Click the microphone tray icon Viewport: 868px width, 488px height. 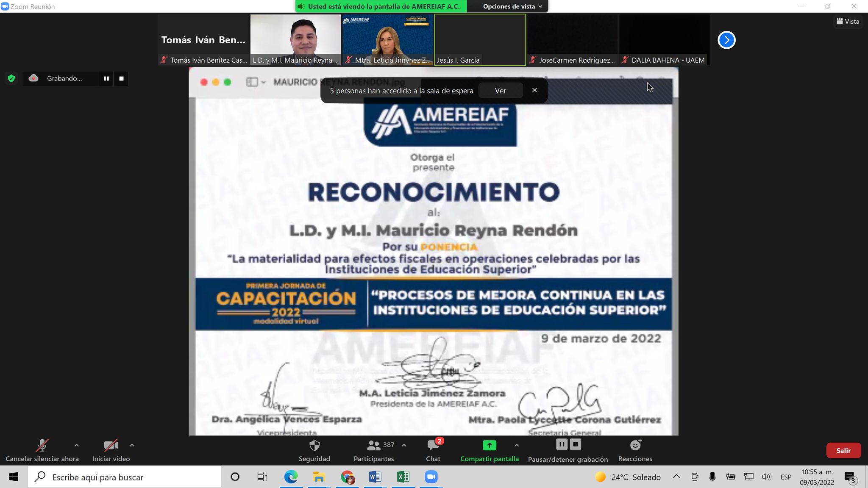712,477
